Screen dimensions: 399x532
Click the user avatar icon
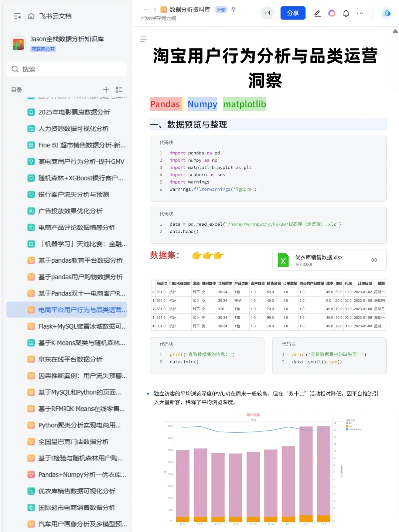coord(387,13)
